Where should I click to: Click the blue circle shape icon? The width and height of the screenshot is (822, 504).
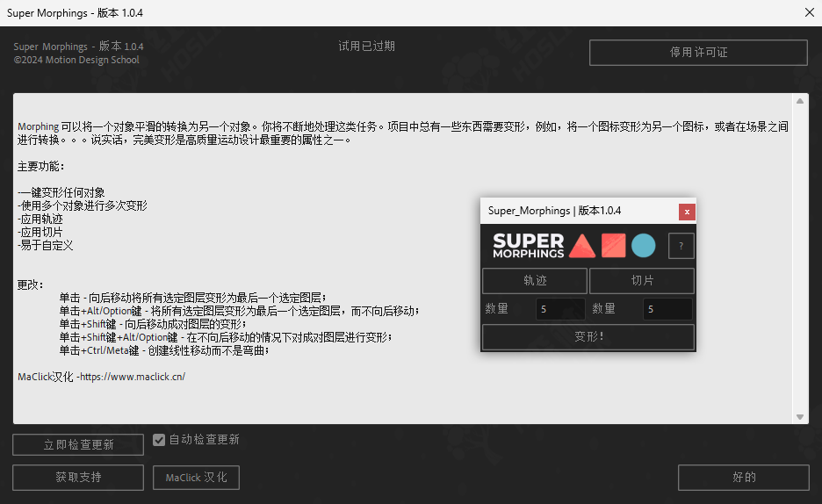[643, 246]
